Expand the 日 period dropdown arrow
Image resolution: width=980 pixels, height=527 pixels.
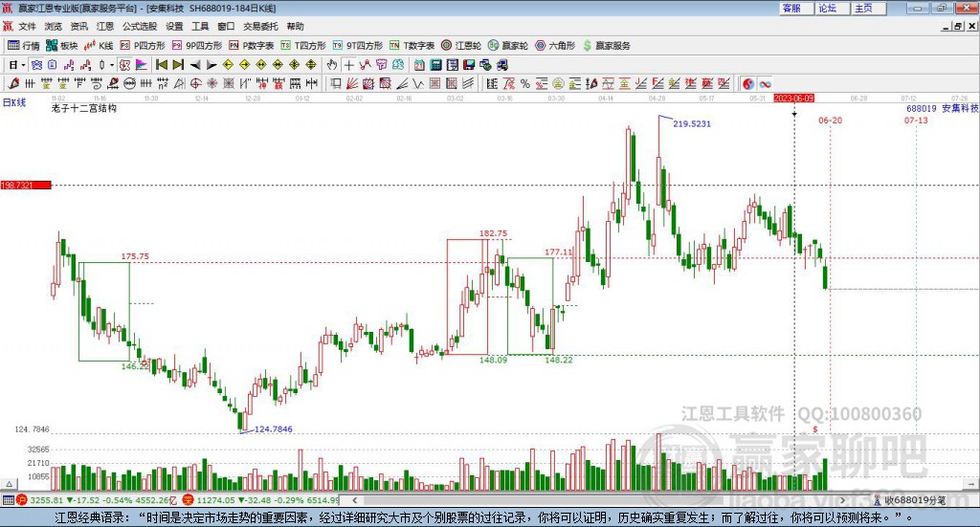pyautogui.click(x=24, y=65)
